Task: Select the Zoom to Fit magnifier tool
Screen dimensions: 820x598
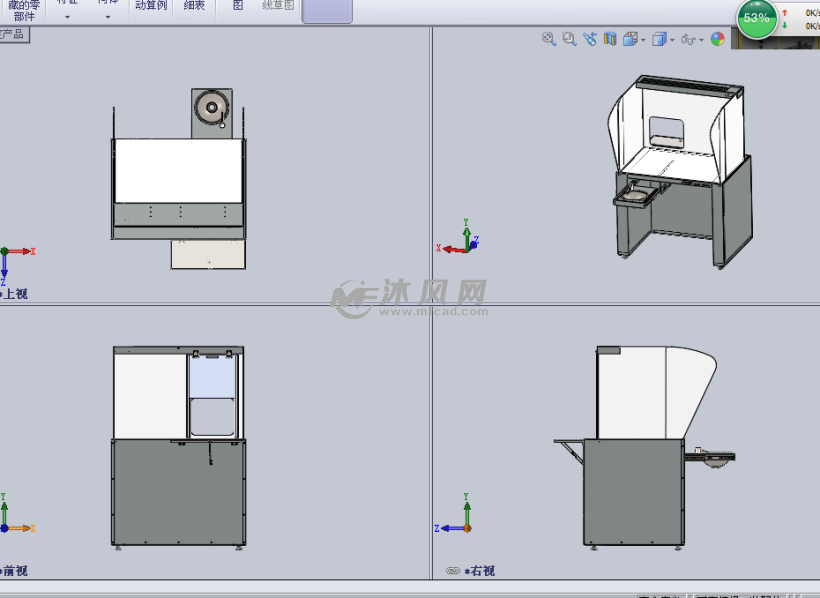Action: pos(548,40)
